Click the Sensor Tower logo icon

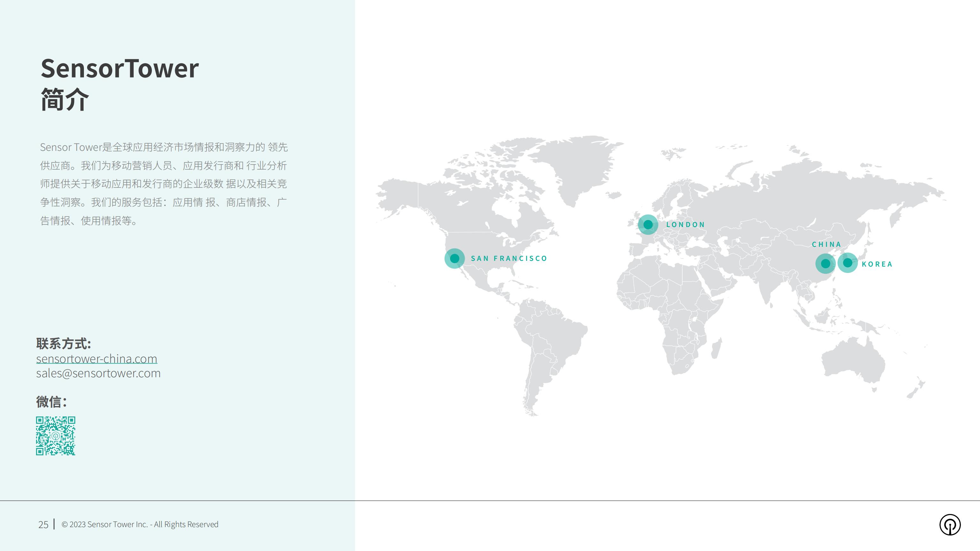pos(950,525)
